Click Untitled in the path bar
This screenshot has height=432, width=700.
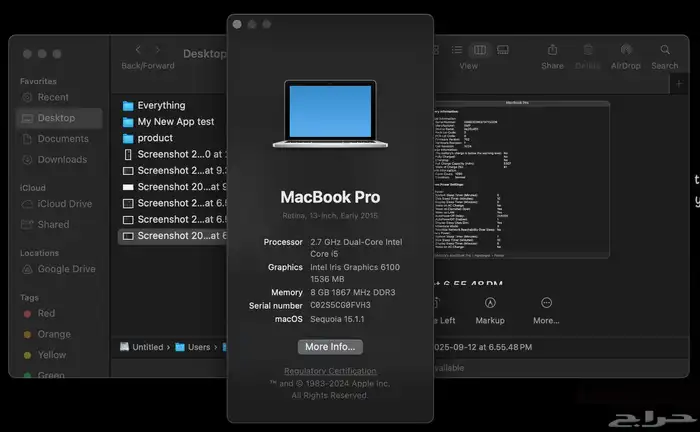click(142, 347)
